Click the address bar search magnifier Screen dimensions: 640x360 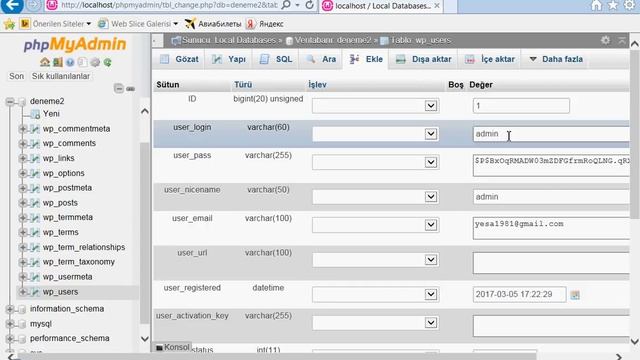[x=287, y=5]
